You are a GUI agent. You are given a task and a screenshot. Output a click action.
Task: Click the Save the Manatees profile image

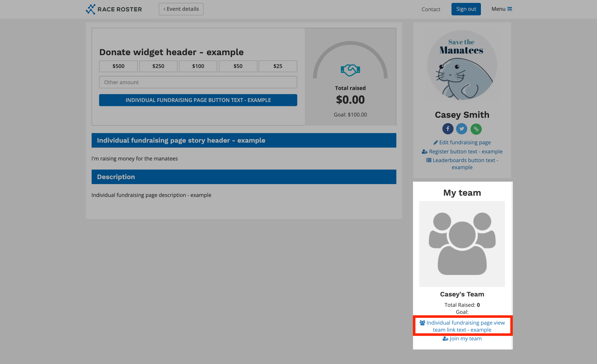(x=462, y=65)
